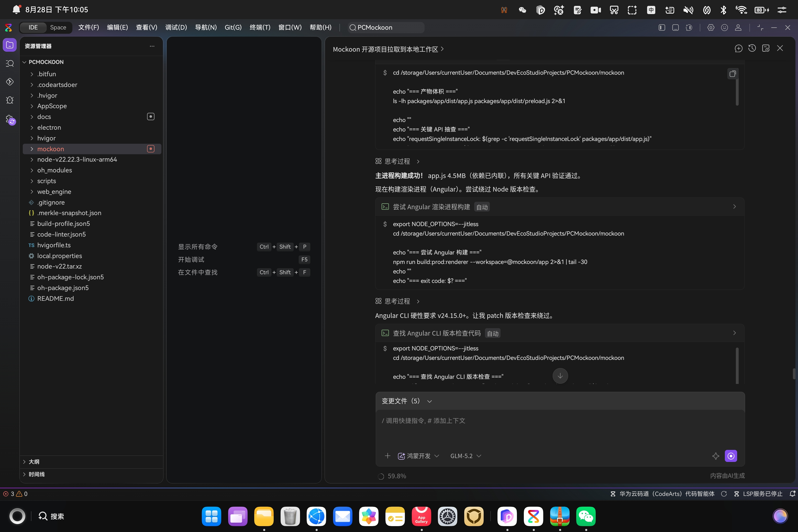The image size is (798, 532).
Task: Toggle the right AI panel layout
Action: 689,27
